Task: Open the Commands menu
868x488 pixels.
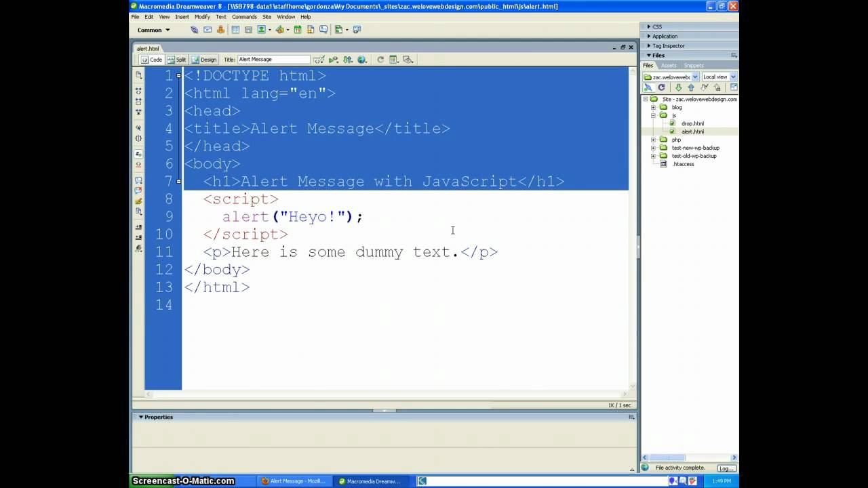Action: pos(244,16)
